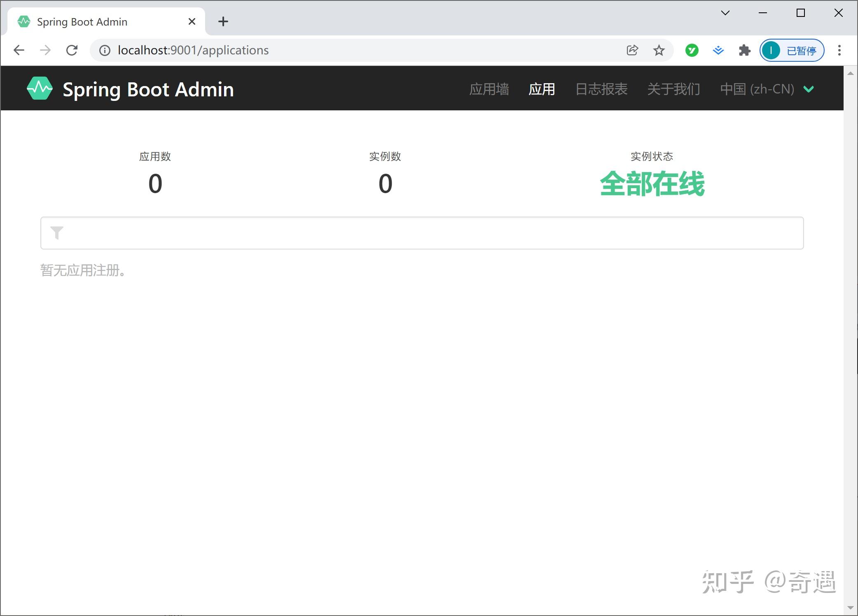Click the blue double-chevron extension icon
858x616 pixels.
pyautogui.click(x=718, y=50)
